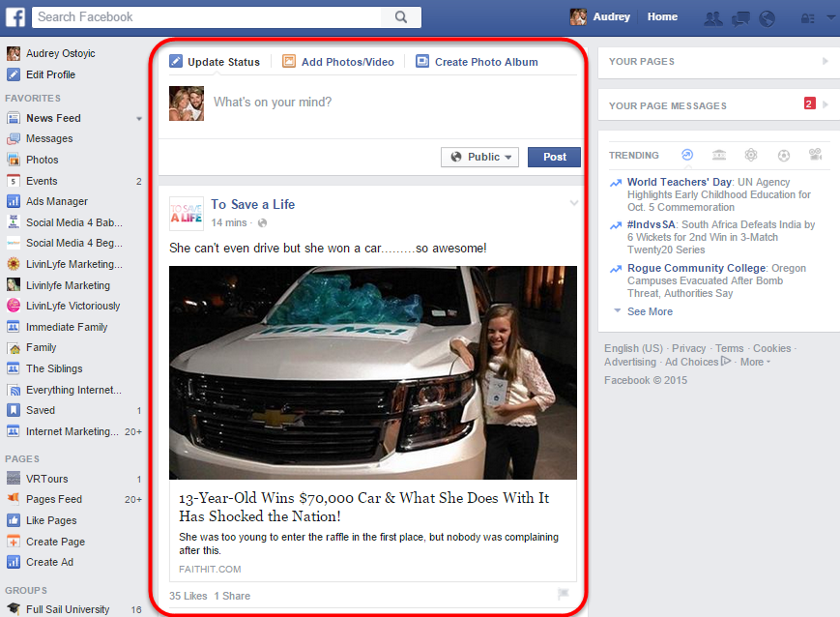Click the Pages Feed icon
Screen dimensions: 840x617
click(x=14, y=498)
